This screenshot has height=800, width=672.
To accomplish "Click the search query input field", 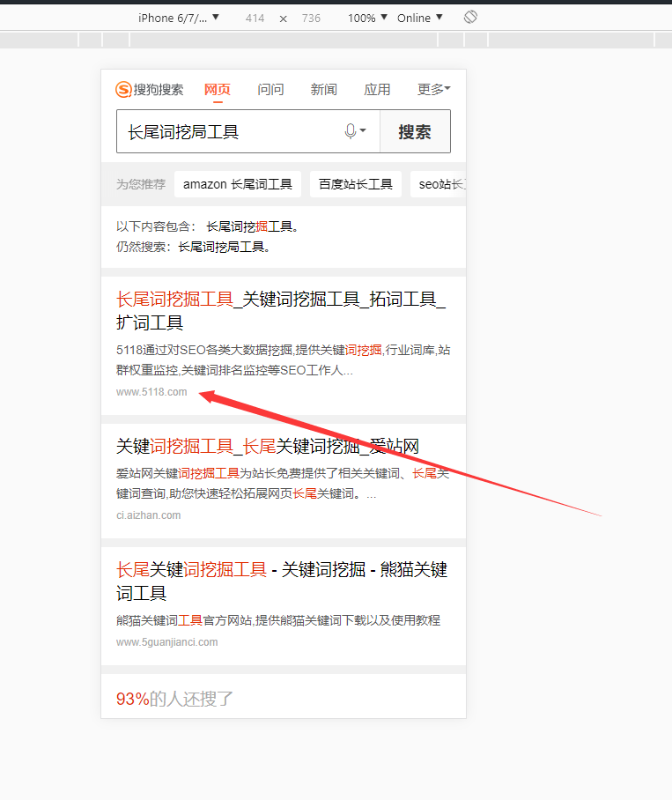I will pyautogui.click(x=229, y=131).
